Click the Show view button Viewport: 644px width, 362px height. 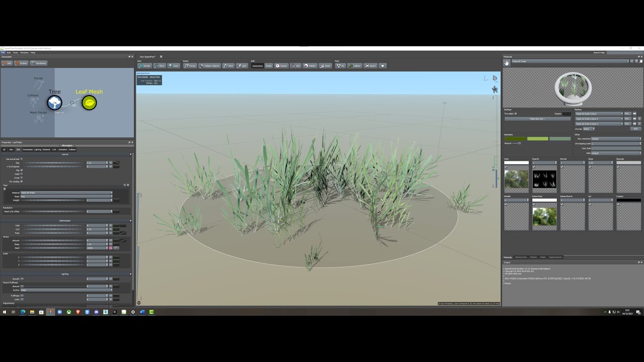(160, 65)
